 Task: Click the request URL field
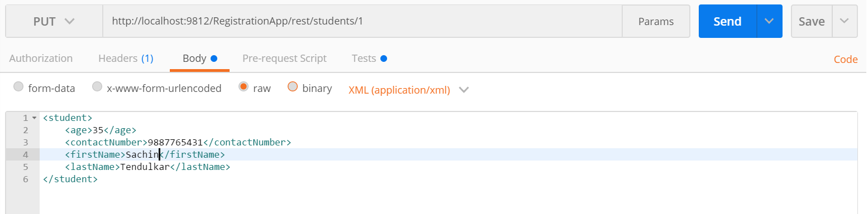363,21
